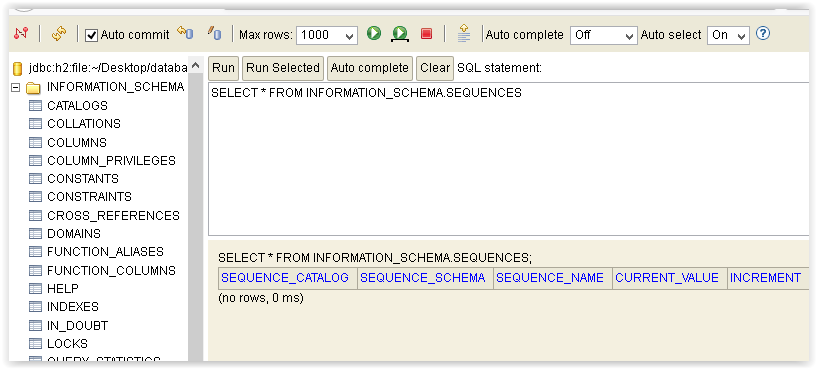Viewport: 817px width, 369px height.
Task: Click the HELP table icon
Action: point(35,289)
